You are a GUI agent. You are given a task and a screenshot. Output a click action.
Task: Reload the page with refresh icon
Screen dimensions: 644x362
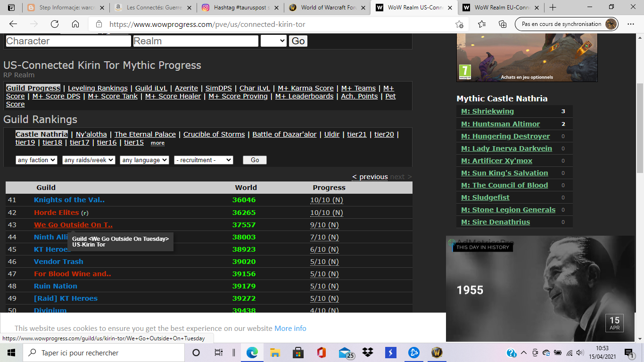pos(55,24)
